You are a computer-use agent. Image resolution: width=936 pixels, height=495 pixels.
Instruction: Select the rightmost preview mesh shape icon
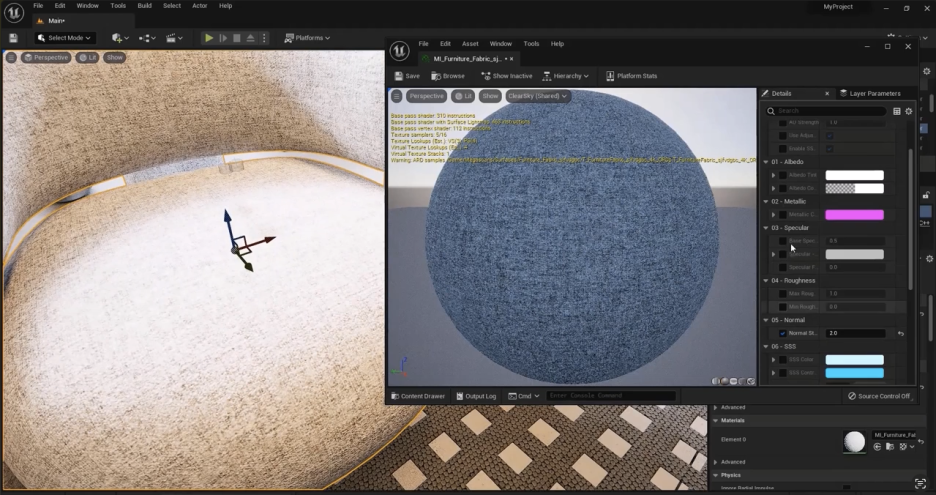point(751,381)
